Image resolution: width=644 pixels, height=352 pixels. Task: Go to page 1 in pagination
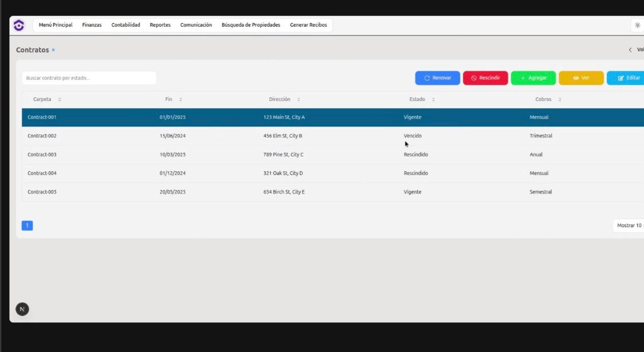click(x=27, y=226)
